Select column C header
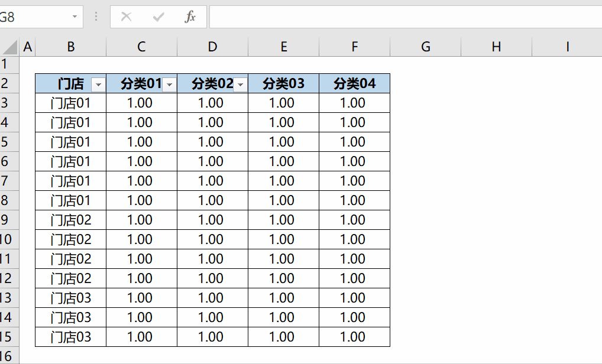The height and width of the screenshot is (364, 602). pyautogui.click(x=141, y=47)
